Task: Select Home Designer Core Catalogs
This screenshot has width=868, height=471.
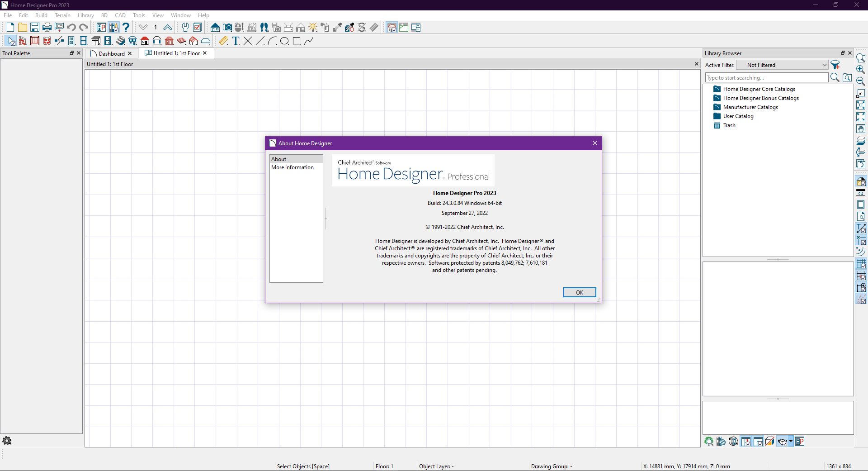Action: coord(759,89)
